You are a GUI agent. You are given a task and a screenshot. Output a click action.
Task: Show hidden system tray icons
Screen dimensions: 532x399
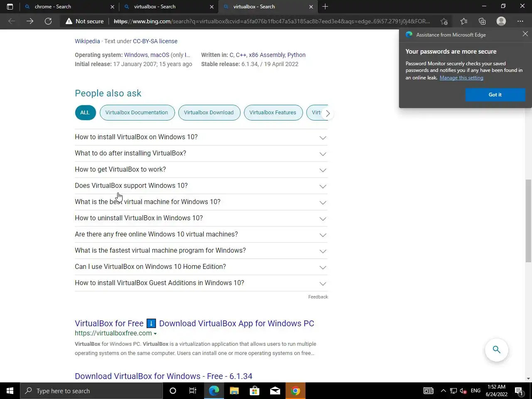(443, 391)
